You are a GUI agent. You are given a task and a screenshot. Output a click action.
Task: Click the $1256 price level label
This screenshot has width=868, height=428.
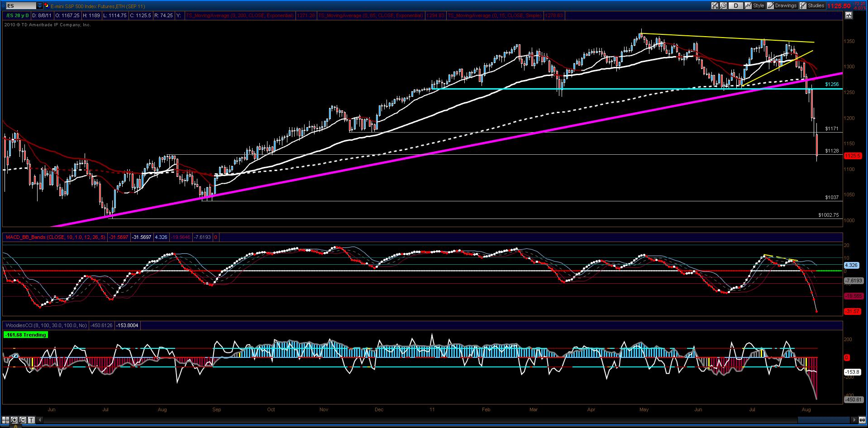pyautogui.click(x=832, y=84)
